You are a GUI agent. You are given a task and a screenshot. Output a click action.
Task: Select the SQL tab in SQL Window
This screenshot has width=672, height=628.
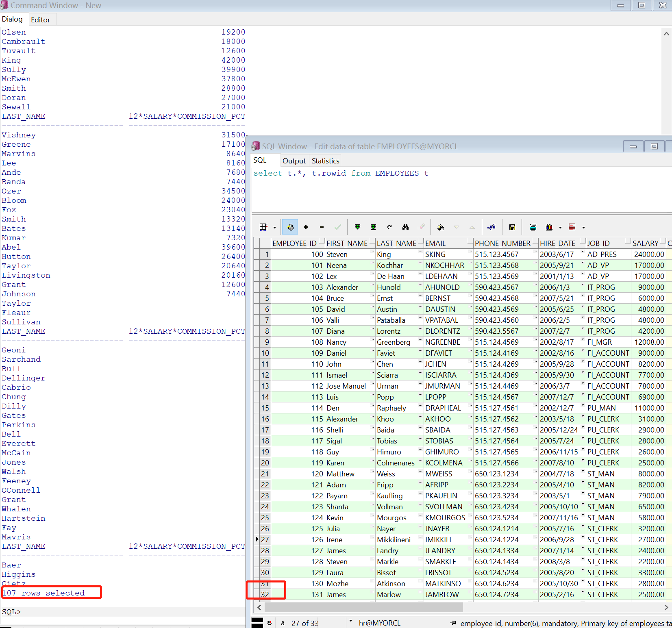point(260,160)
